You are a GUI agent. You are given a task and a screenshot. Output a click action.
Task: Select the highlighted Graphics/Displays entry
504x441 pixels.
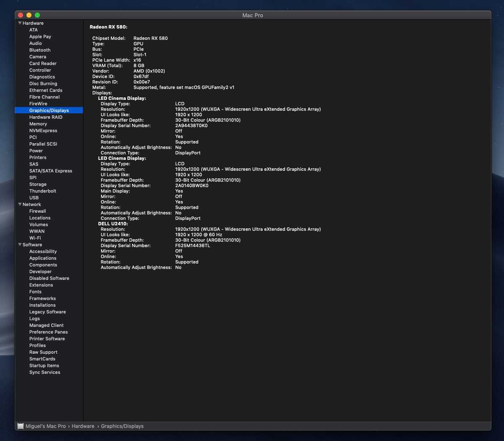(x=49, y=110)
